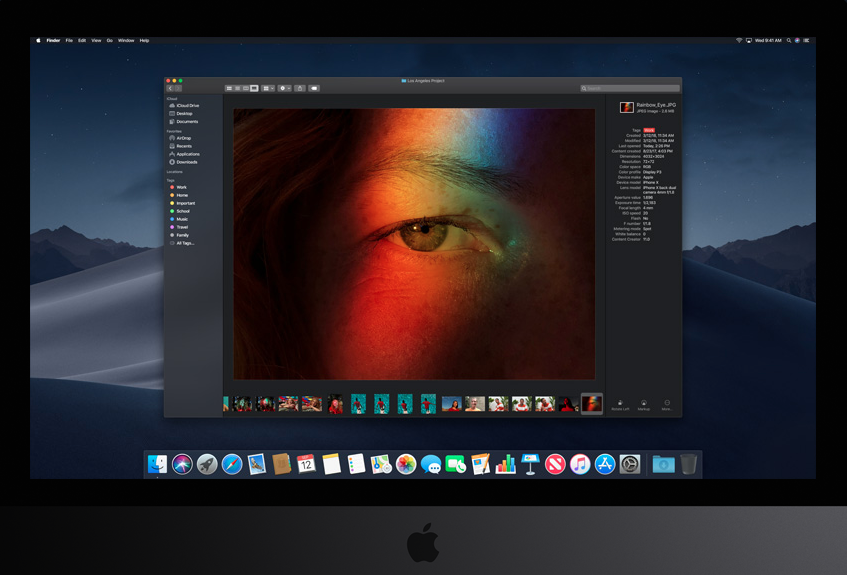Open the Go menu
This screenshot has width=847, height=575.
pos(110,41)
